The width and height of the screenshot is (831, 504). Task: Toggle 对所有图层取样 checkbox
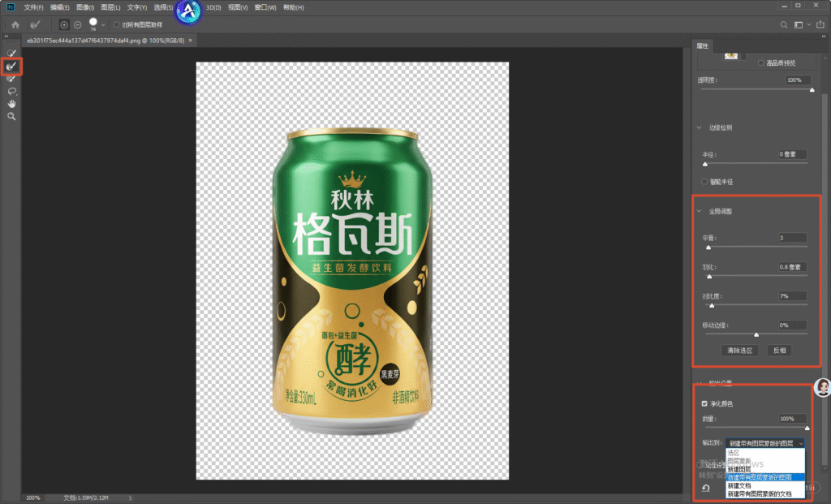tap(117, 24)
